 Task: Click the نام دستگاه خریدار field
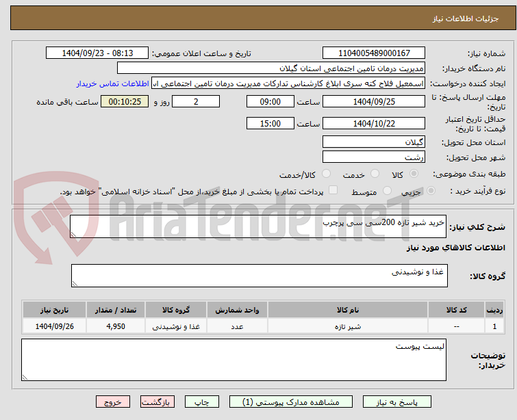coord(271,68)
